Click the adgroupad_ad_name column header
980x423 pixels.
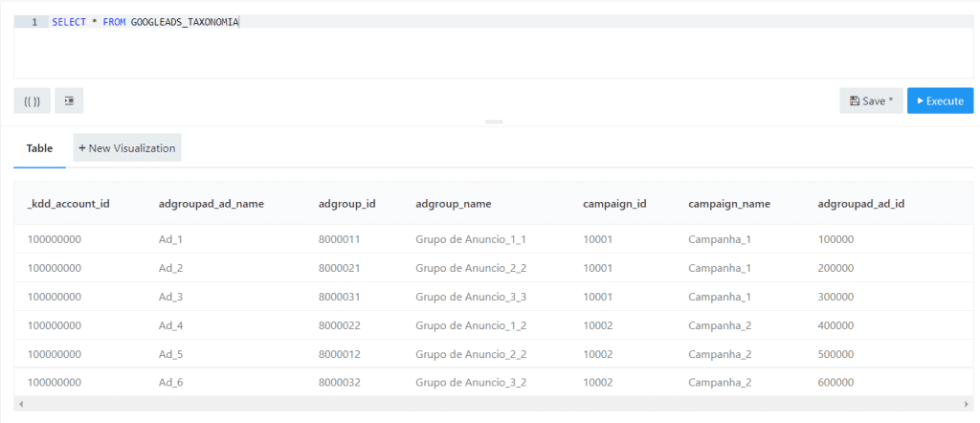click(211, 203)
